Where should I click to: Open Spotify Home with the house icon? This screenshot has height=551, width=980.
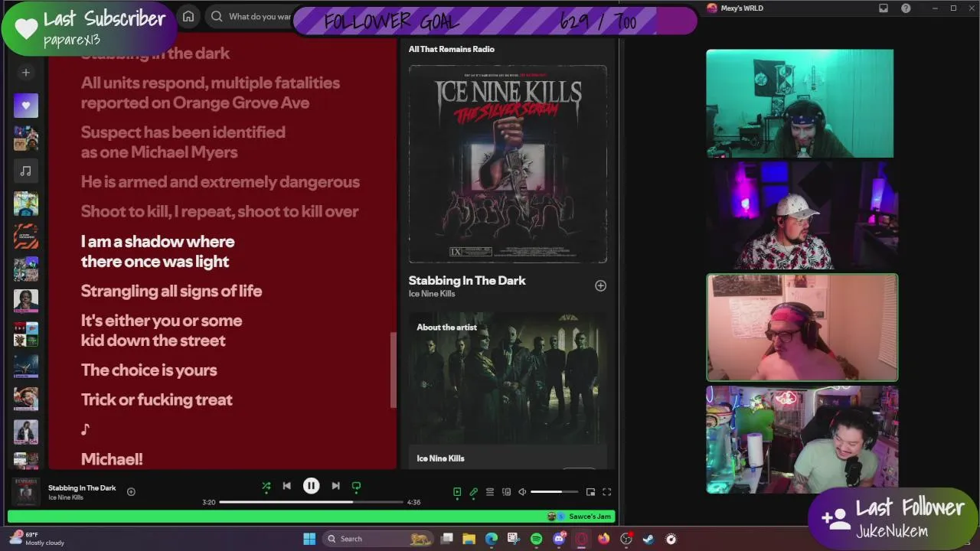[188, 16]
